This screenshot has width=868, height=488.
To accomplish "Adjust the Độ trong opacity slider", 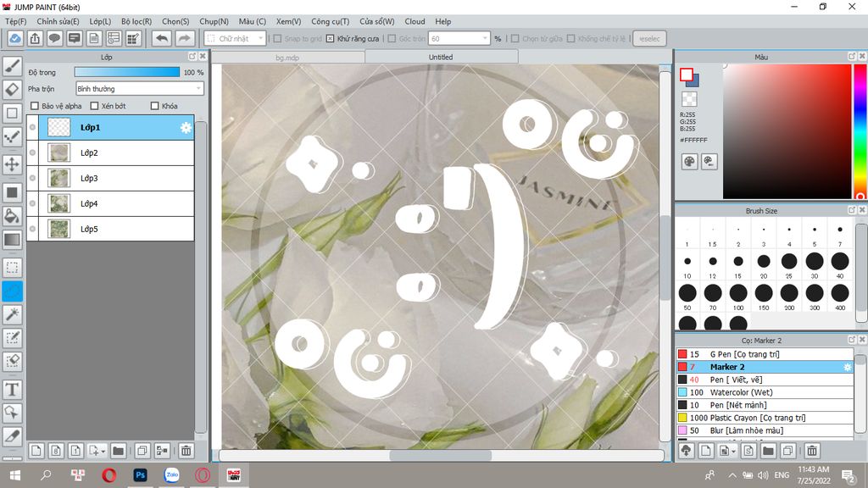I will (127, 72).
